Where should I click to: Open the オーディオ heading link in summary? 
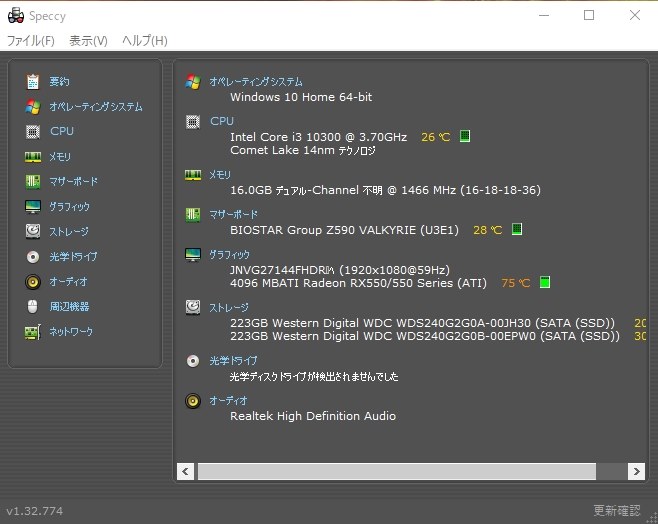pos(228,401)
